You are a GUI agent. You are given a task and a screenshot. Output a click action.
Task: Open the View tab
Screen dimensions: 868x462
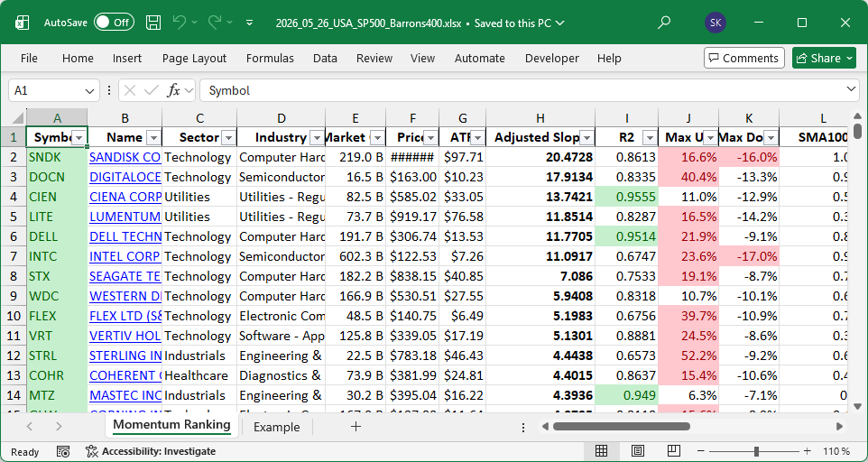(422, 58)
